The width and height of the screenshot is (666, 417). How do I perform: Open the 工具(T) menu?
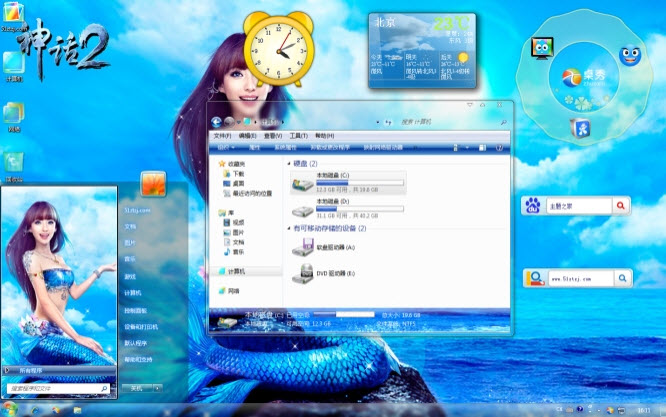coord(299,136)
